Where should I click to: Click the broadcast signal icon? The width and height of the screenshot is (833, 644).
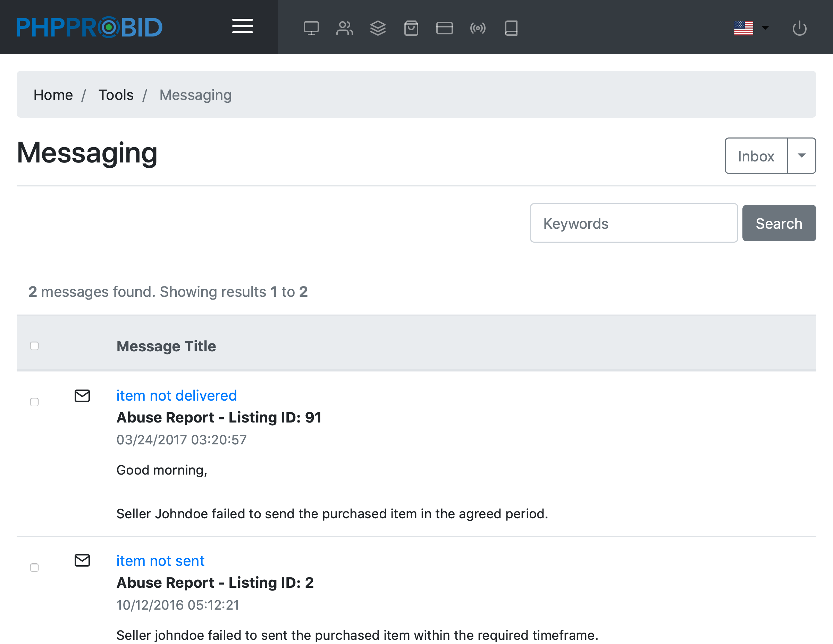pyautogui.click(x=478, y=28)
